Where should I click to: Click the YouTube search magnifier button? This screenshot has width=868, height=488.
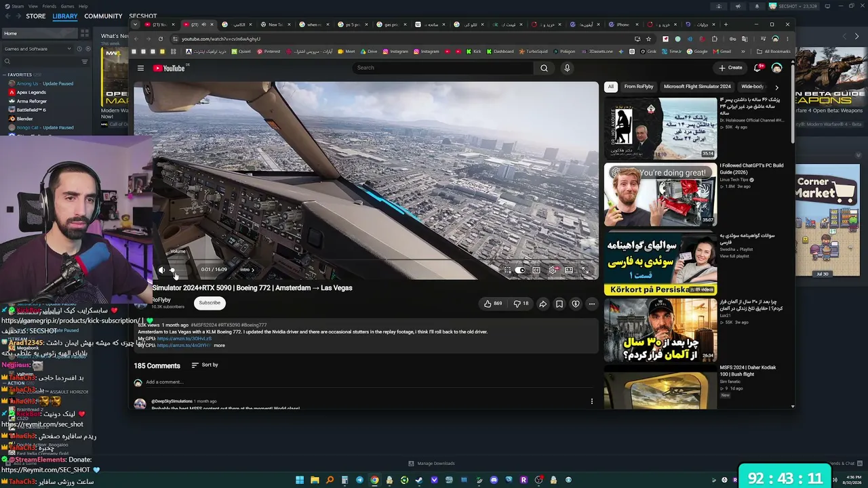coord(544,68)
